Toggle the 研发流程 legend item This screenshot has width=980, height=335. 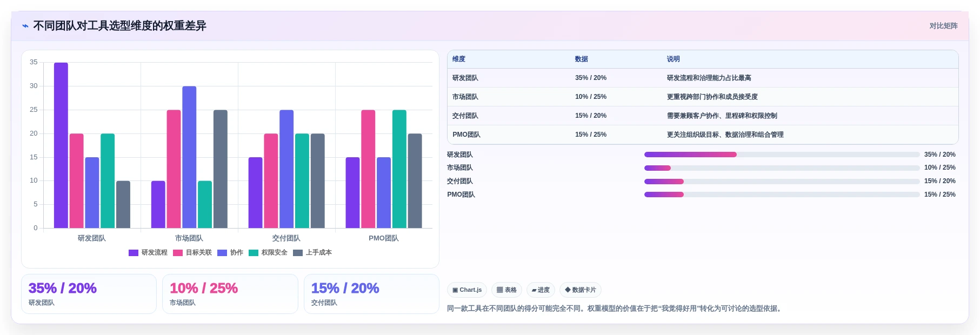148,252
